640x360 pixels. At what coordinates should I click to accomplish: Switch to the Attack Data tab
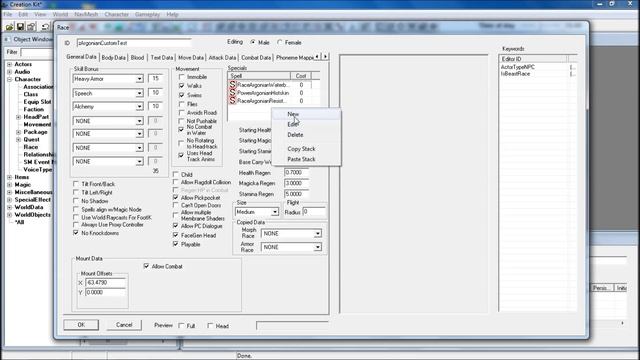pyautogui.click(x=222, y=58)
